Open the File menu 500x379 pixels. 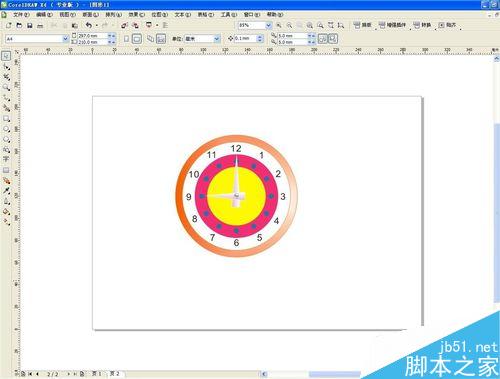21,15
